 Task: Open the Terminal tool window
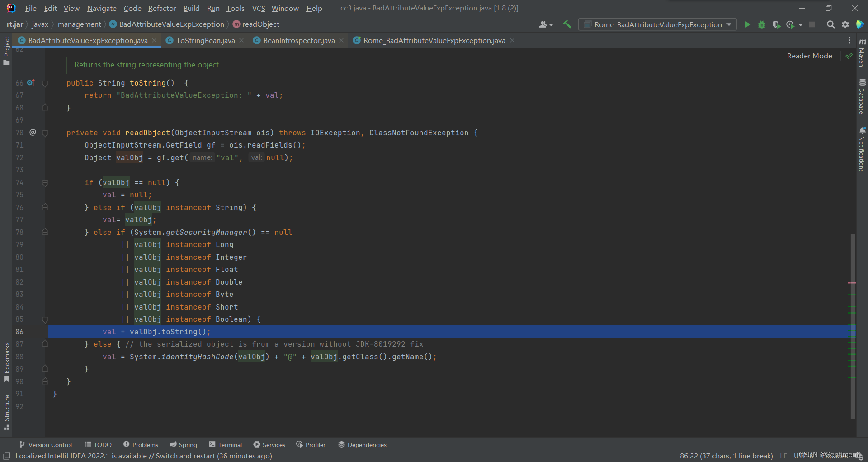click(x=226, y=445)
